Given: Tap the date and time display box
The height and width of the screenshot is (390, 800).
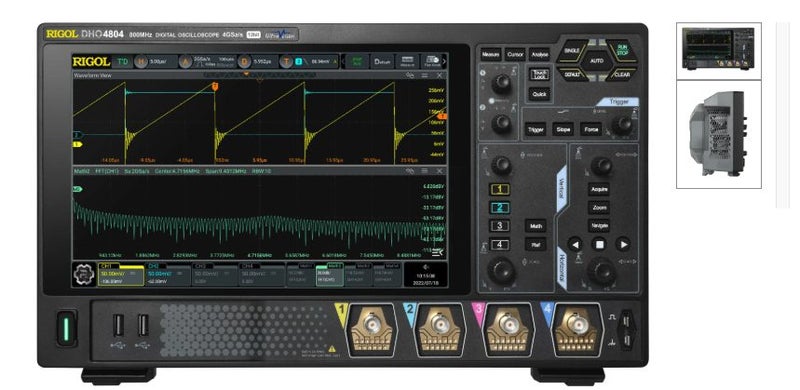Looking at the screenshot, I should [426, 275].
